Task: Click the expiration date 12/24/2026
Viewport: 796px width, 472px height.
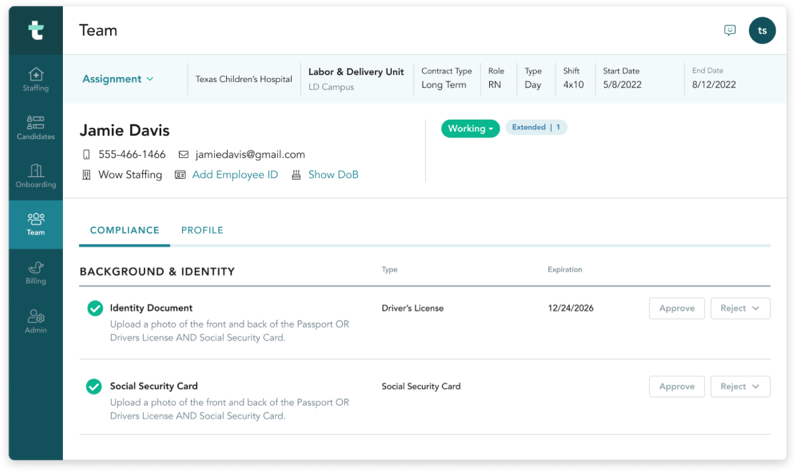Action: pyautogui.click(x=571, y=308)
